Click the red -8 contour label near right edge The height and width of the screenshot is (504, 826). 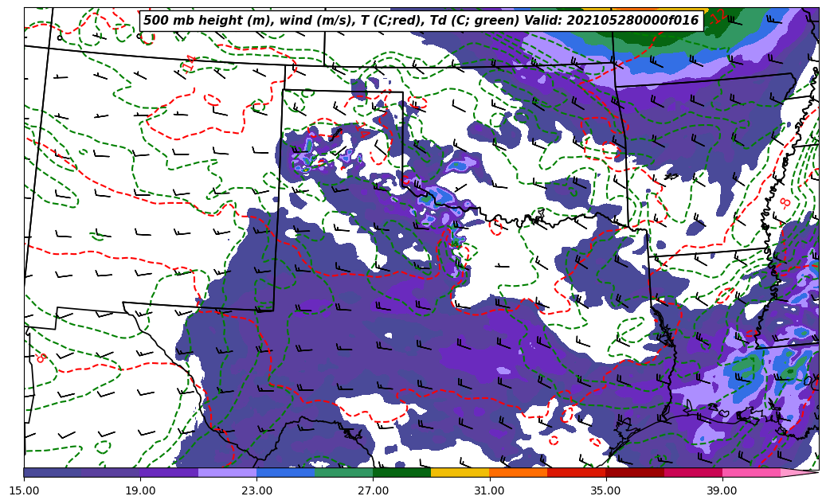[785, 203]
